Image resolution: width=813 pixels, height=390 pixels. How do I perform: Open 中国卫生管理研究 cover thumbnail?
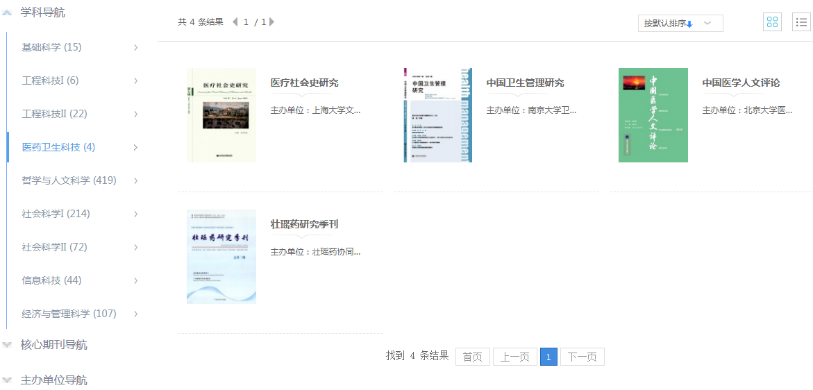438,115
